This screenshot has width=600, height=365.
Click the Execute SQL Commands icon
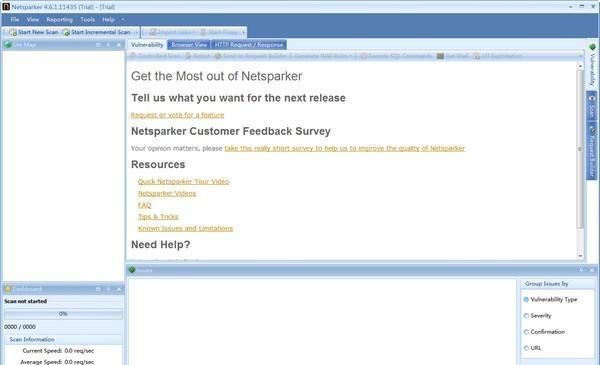364,56
